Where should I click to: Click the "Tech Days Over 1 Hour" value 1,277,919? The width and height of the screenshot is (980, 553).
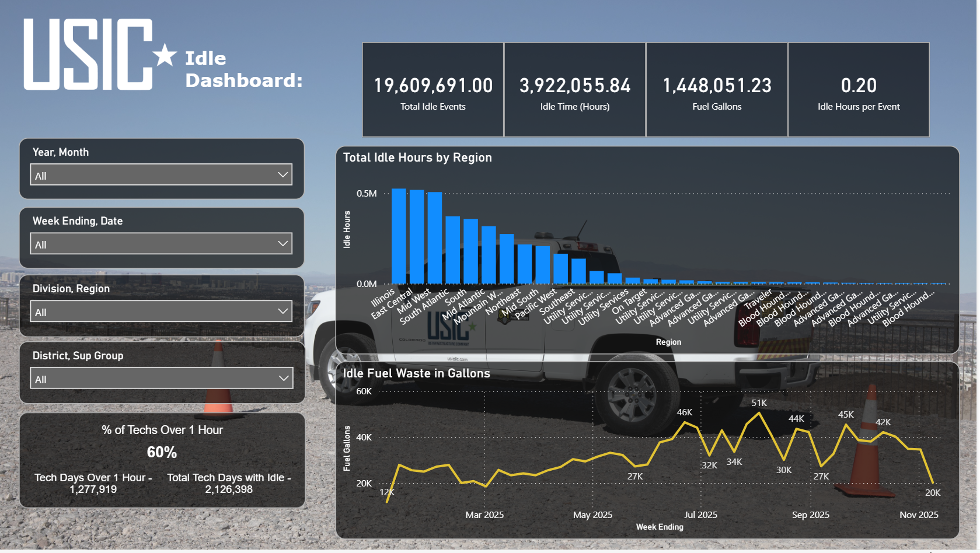point(93,489)
